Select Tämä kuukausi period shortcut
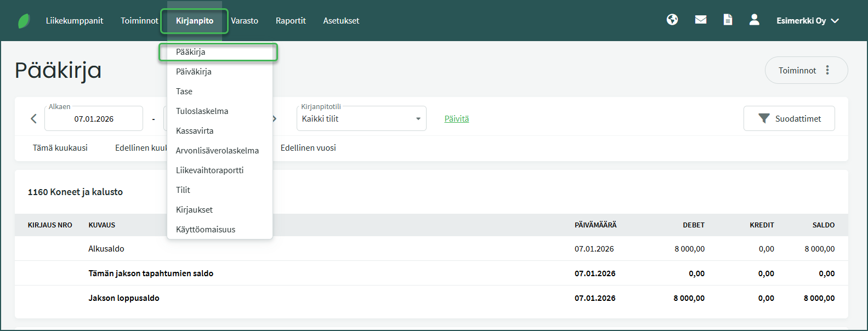Viewport: 868px width, 331px height. pyautogui.click(x=60, y=148)
